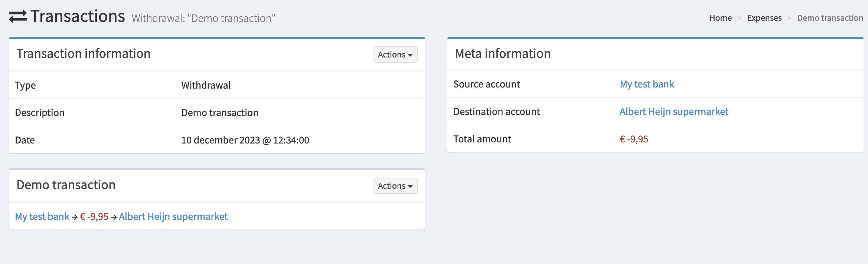Image resolution: width=868 pixels, height=264 pixels.
Task: Go to Home in the breadcrumb
Action: pyautogui.click(x=720, y=18)
